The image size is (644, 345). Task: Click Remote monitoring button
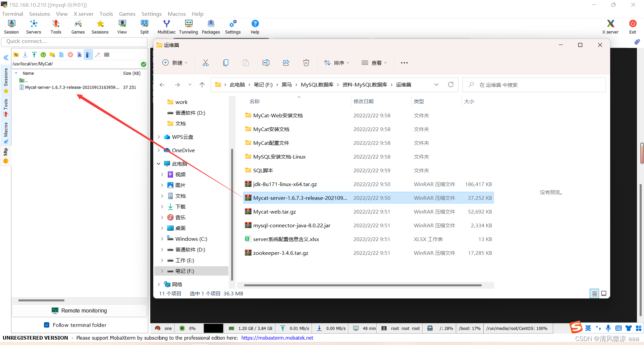(79, 310)
